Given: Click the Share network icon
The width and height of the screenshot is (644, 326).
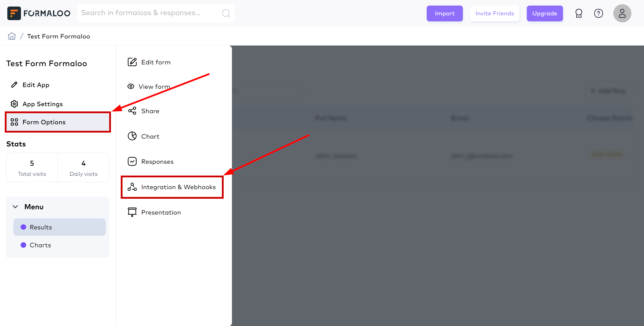Looking at the screenshot, I should pos(132,111).
